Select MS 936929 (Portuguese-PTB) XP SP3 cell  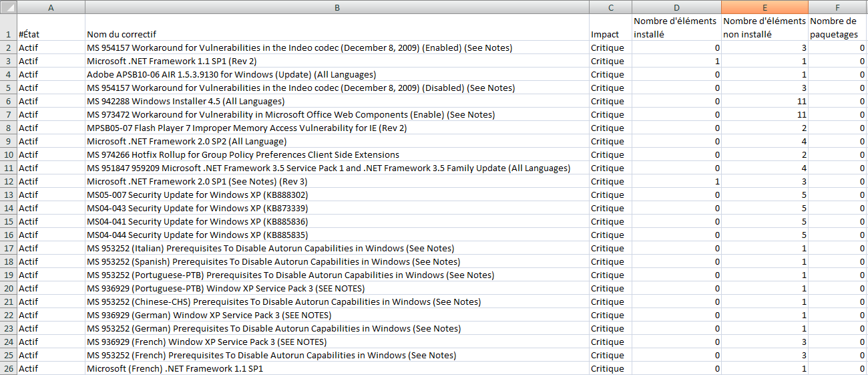(337, 289)
